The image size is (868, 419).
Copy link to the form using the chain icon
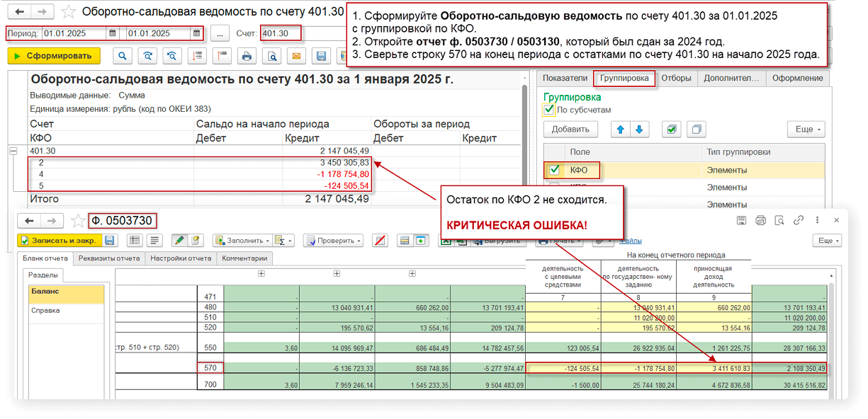point(798,220)
